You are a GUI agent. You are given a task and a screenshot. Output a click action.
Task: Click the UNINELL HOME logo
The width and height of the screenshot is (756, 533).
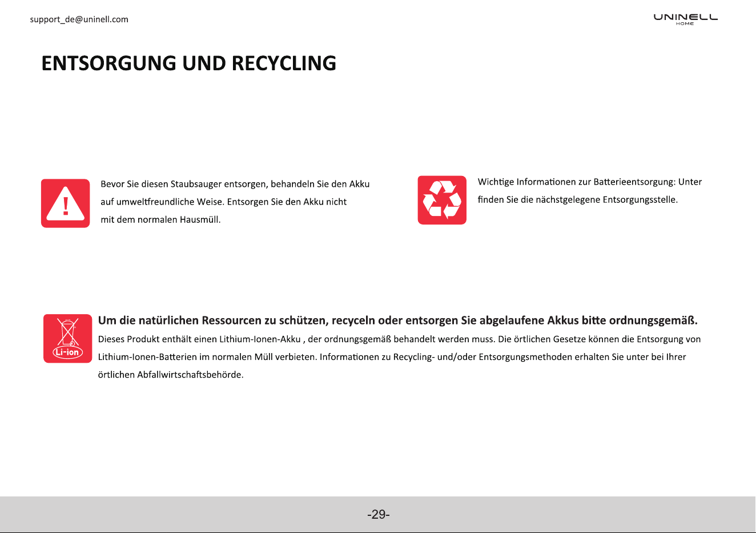pyautogui.click(x=686, y=19)
